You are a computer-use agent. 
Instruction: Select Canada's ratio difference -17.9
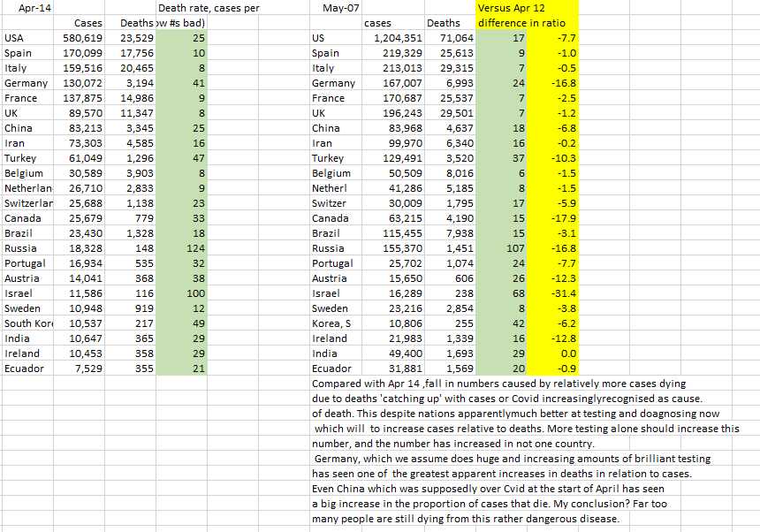(563, 218)
